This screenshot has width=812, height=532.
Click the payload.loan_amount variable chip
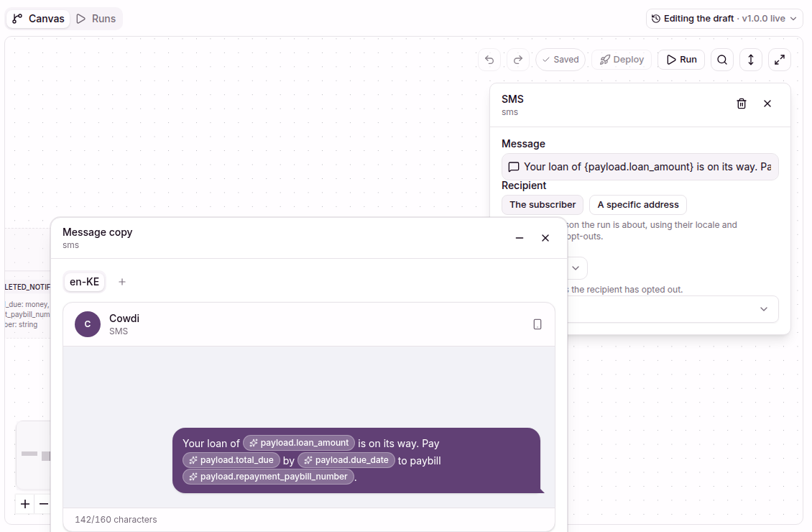click(x=299, y=443)
